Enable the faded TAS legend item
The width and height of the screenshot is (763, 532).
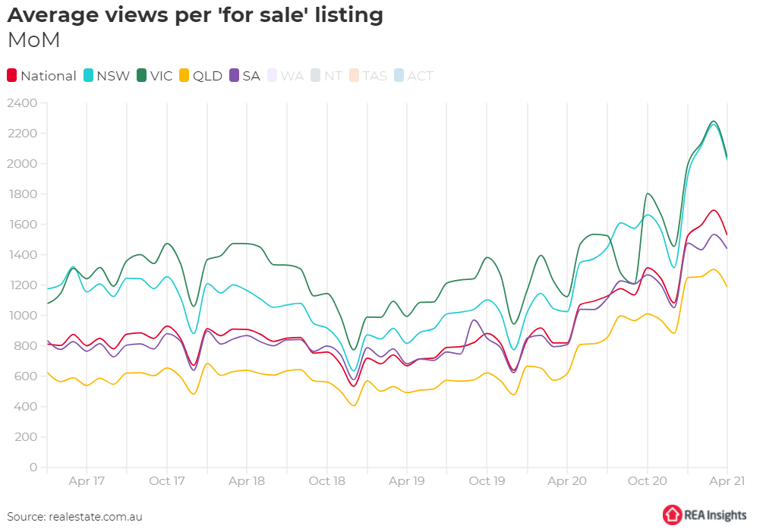pos(374,76)
